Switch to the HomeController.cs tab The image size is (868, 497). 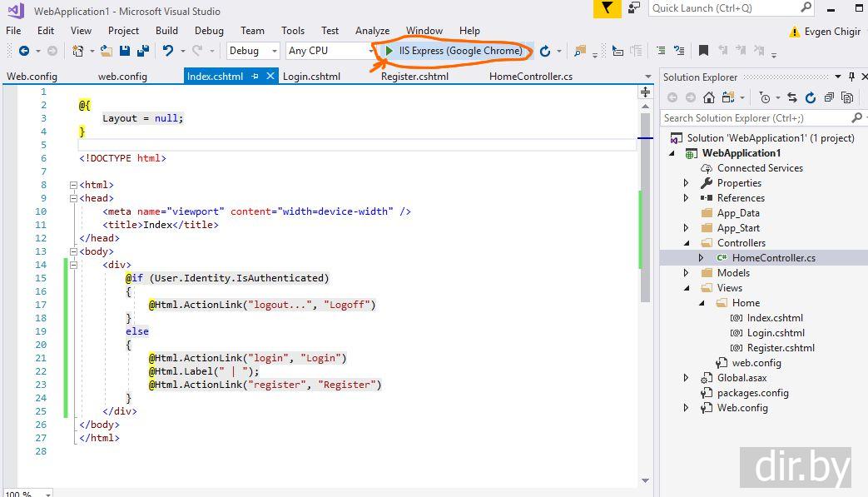click(530, 77)
